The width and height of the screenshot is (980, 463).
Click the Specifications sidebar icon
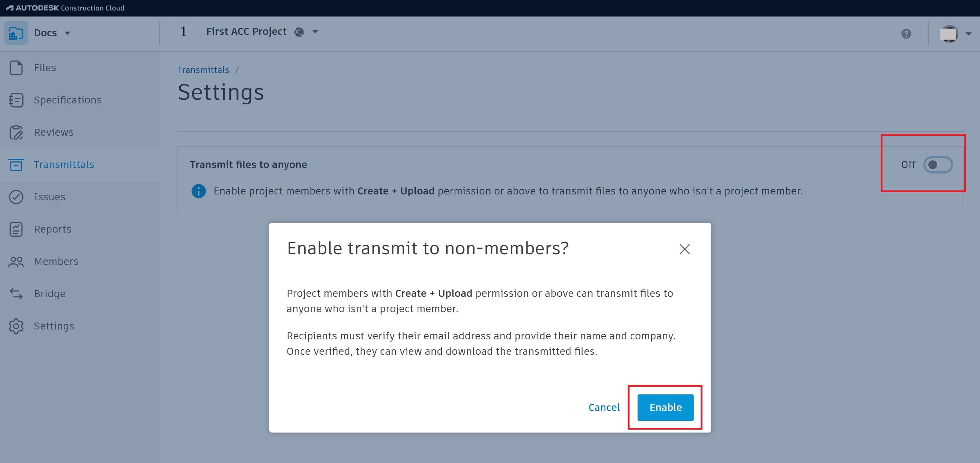click(x=16, y=100)
